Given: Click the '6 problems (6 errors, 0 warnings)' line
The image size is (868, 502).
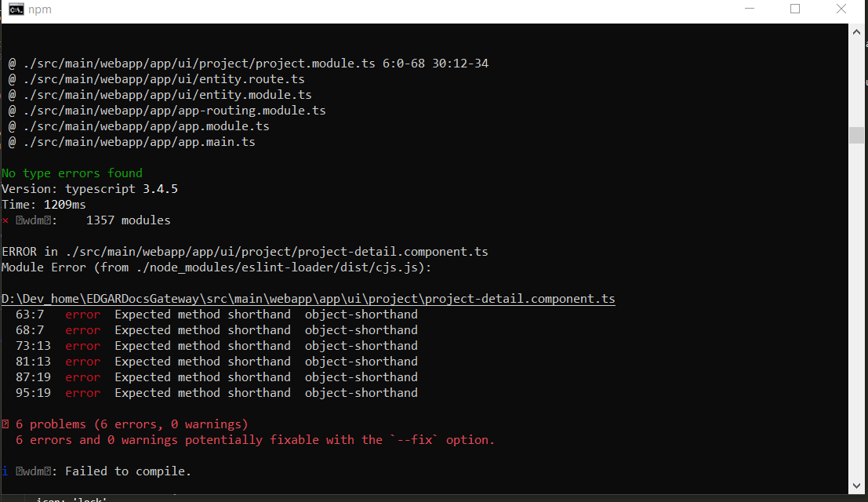Looking at the screenshot, I should point(125,424).
